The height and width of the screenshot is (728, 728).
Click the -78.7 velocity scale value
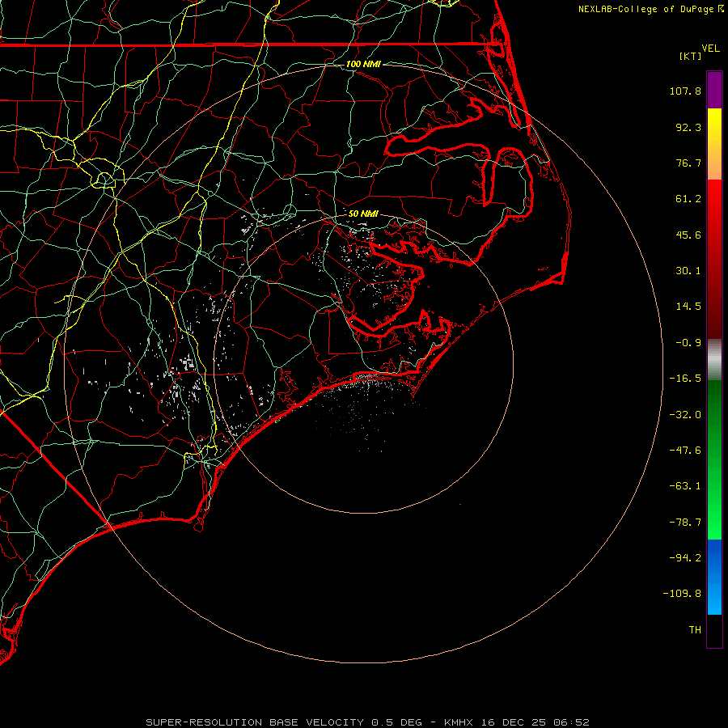click(x=685, y=523)
